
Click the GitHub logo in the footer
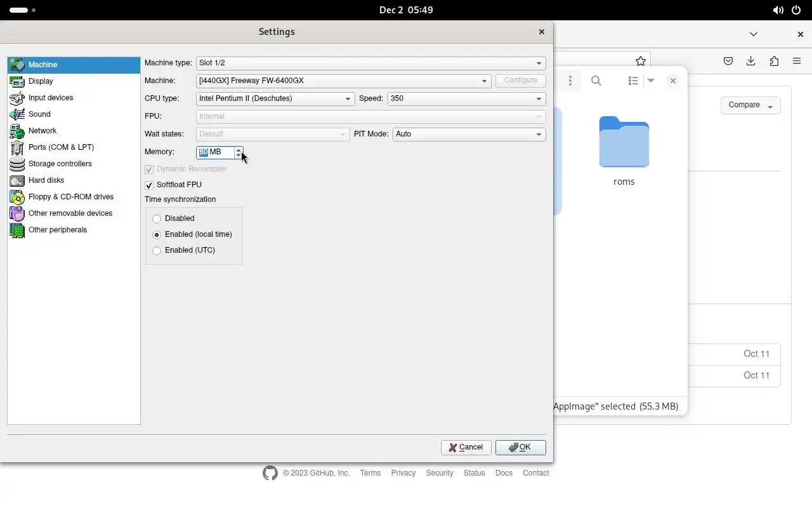coord(270,473)
